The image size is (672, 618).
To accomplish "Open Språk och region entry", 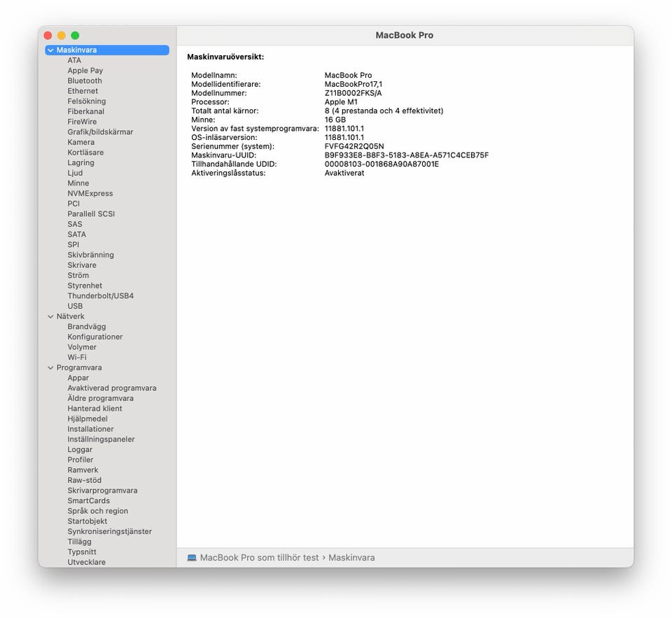I will (x=98, y=511).
